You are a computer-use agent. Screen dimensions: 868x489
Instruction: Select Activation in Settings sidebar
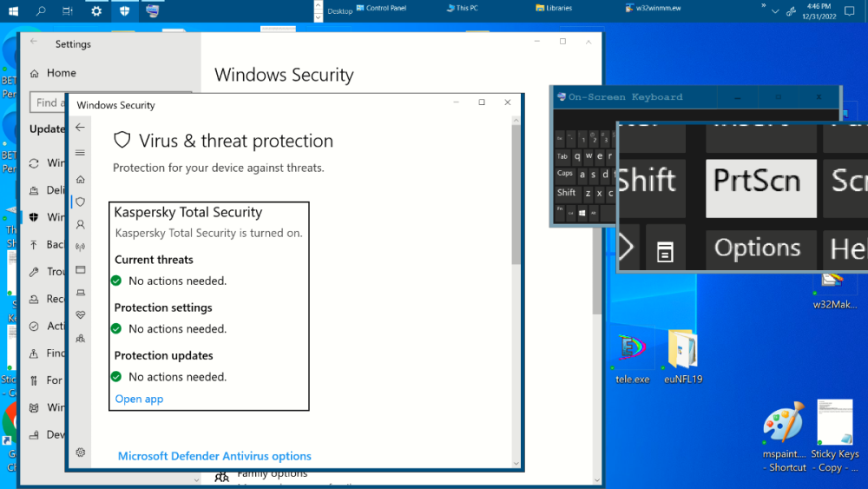pos(46,326)
